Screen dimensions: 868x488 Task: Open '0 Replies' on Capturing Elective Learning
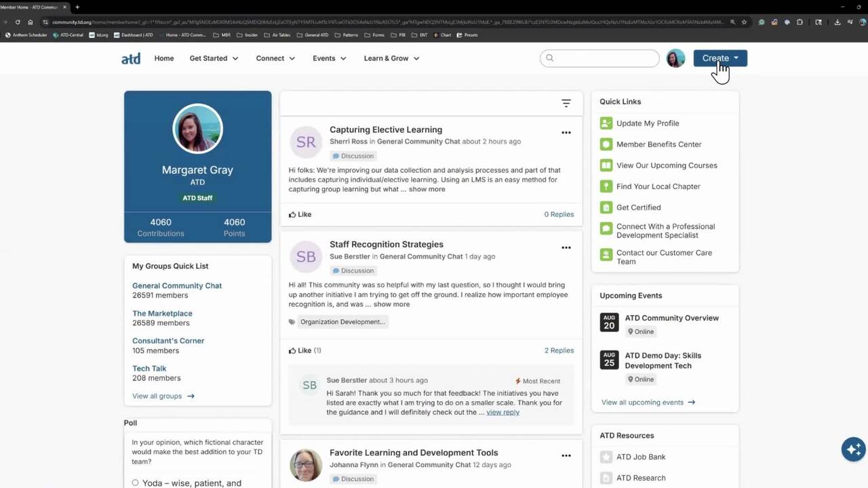[559, 214]
